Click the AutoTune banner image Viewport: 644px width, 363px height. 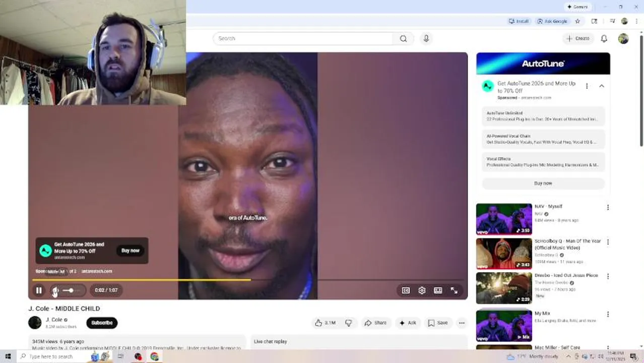pyautogui.click(x=543, y=64)
